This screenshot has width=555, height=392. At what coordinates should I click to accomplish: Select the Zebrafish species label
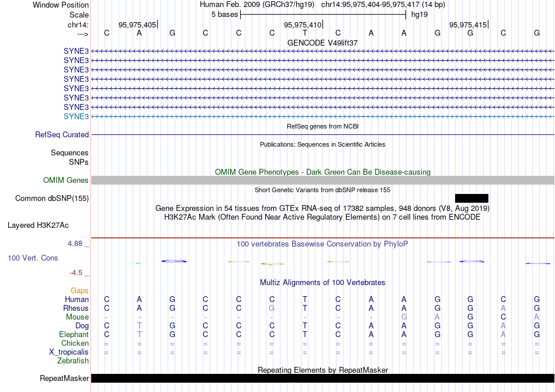[x=73, y=361]
